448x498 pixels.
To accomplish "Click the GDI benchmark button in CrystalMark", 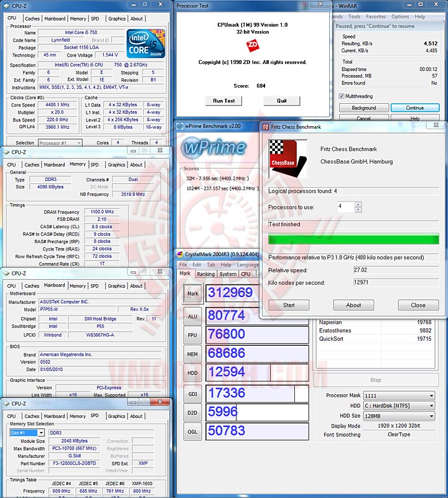I will point(192,394).
